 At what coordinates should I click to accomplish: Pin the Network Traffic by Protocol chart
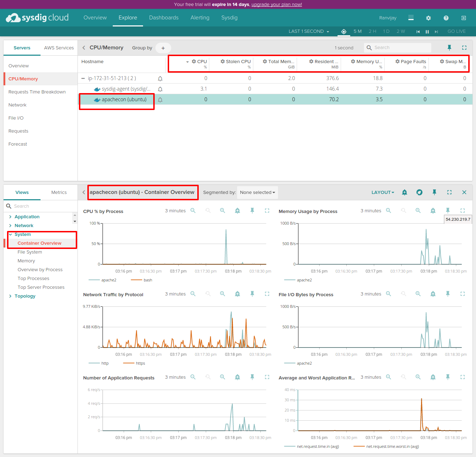click(252, 294)
